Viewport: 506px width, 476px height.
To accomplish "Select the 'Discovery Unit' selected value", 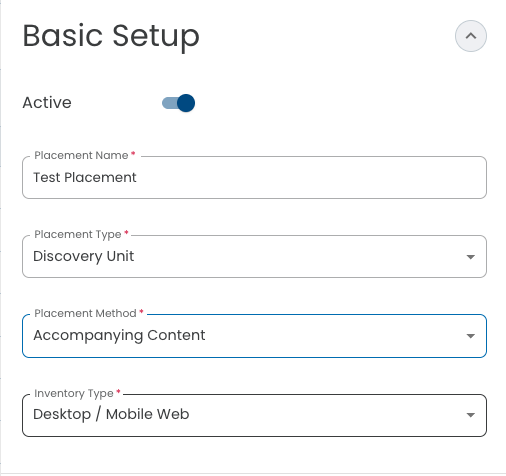I will pyautogui.click(x=84, y=256).
